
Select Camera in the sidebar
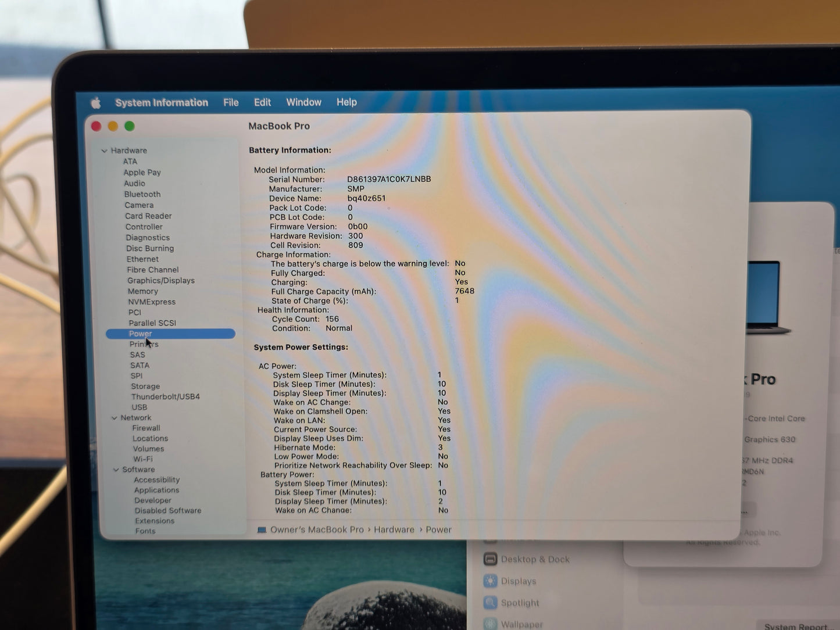click(x=139, y=205)
